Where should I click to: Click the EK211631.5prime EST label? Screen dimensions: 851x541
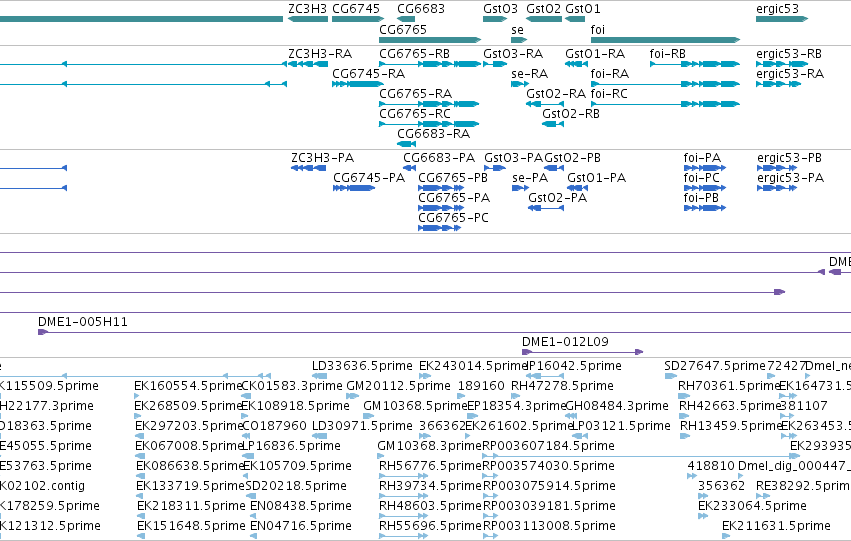776,526
